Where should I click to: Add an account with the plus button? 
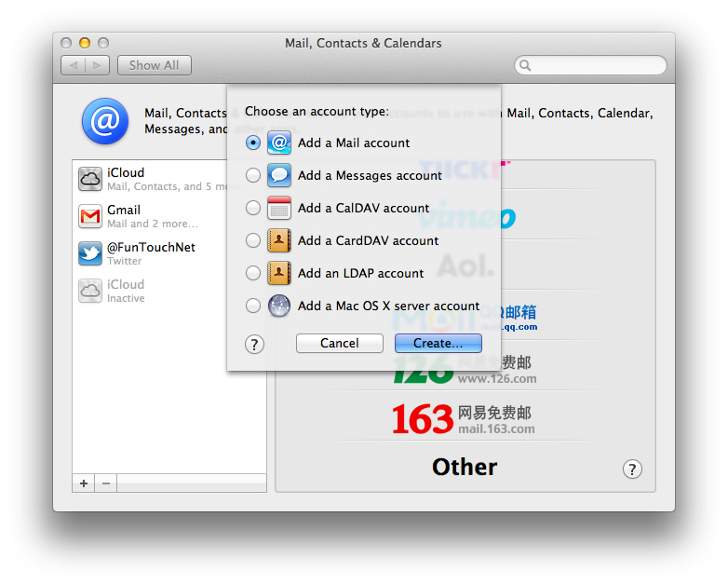84,483
